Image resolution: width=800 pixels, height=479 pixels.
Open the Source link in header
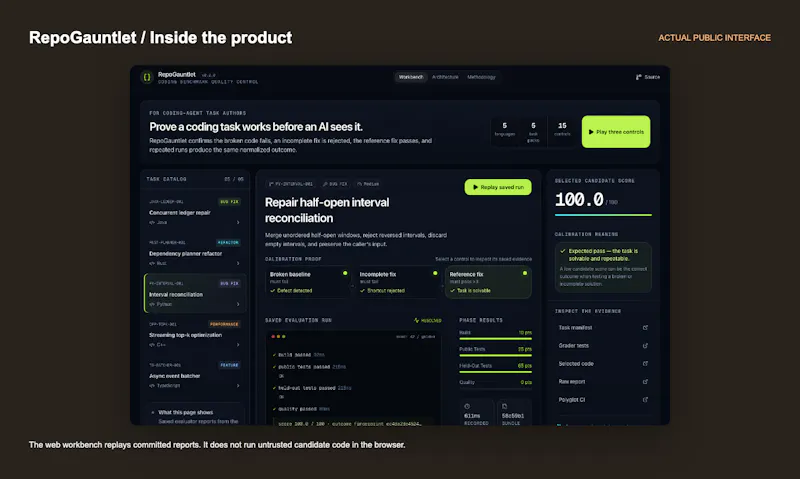[648, 77]
